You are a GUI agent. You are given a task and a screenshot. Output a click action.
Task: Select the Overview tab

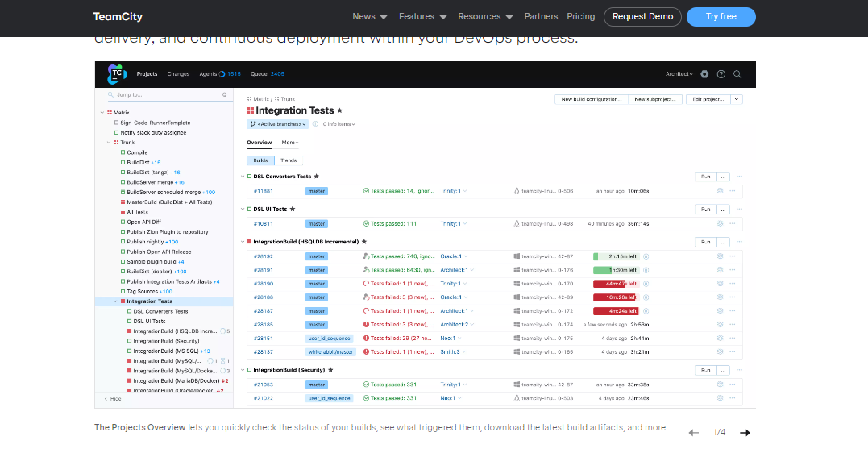point(259,143)
